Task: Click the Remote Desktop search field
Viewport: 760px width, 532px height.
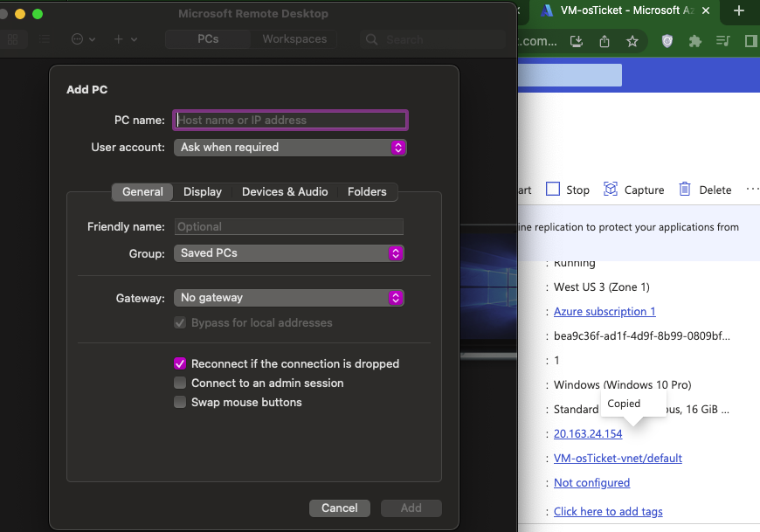Action: (x=432, y=39)
